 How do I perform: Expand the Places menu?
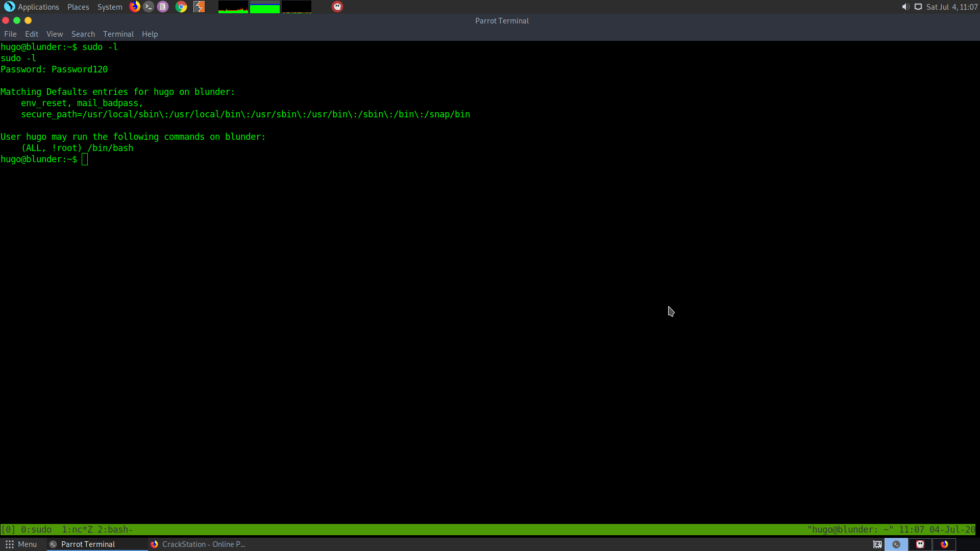pos(78,7)
